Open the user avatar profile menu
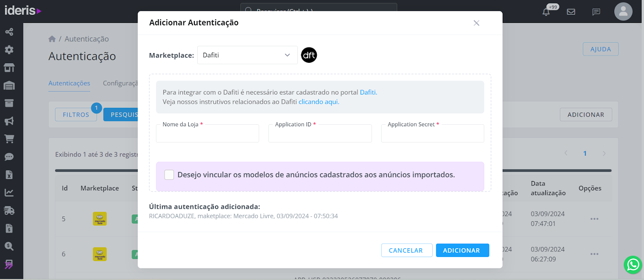644x280 pixels. pos(623,11)
